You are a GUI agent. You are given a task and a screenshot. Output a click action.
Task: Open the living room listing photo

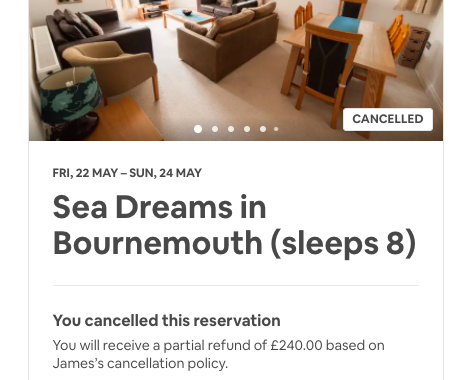(x=236, y=70)
